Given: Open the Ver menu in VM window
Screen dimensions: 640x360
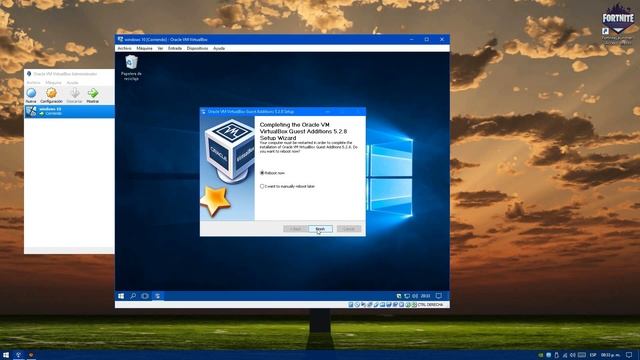Looking at the screenshot, I should (x=160, y=48).
